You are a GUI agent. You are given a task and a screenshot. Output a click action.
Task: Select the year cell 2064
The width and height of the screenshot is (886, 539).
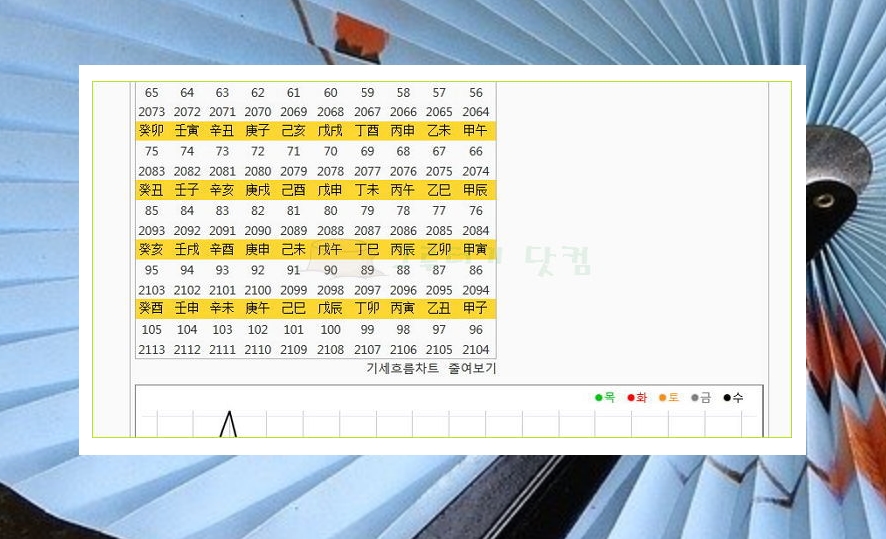(x=476, y=112)
